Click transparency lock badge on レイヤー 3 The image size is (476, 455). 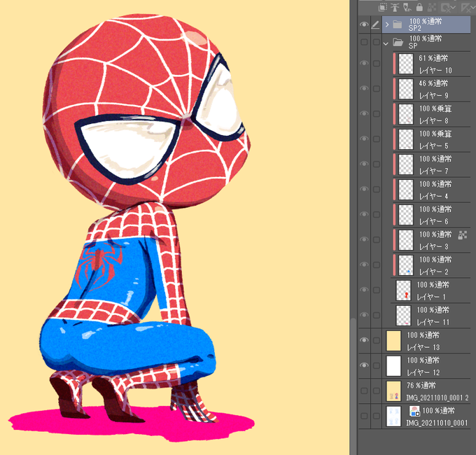point(462,235)
